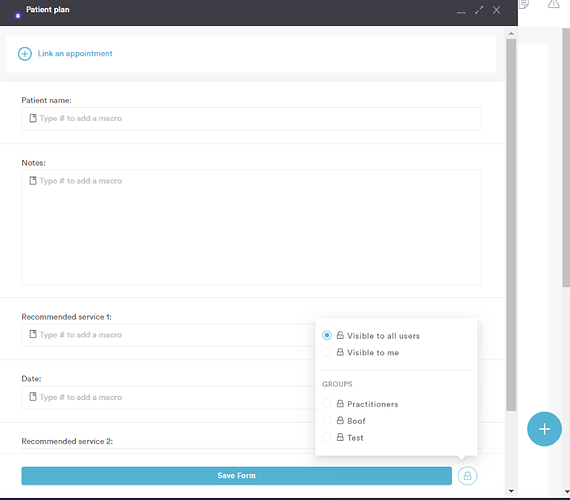This screenshot has height=500, width=570.
Task: Click the lock visibility icon beside Save Form
Action: [467, 476]
